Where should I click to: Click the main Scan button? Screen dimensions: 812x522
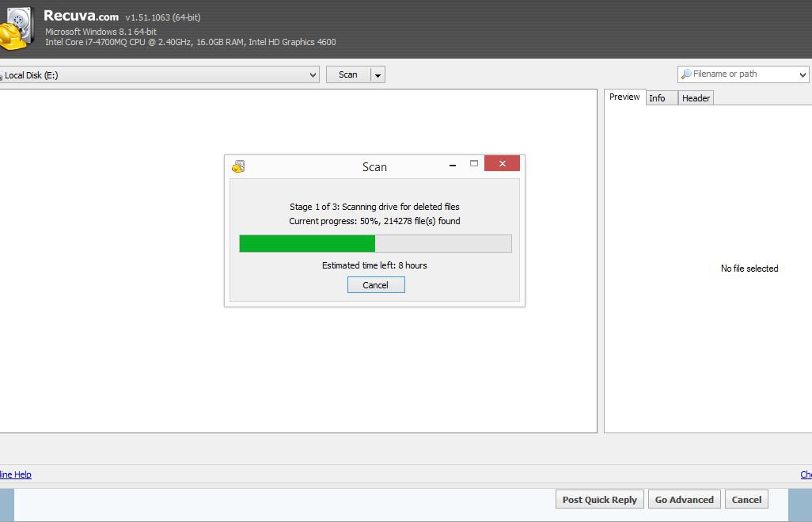click(348, 74)
